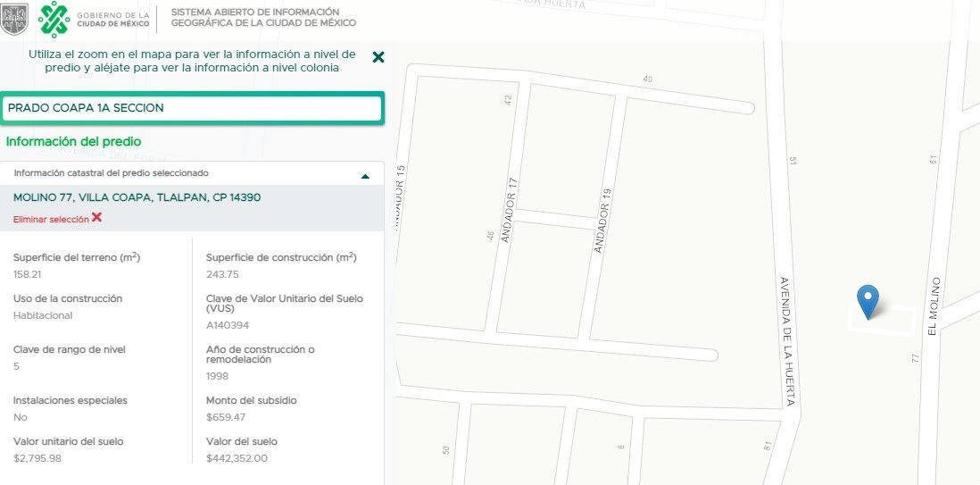Click the CDMX green logo emblem
980x485 pixels.
[x=54, y=20]
